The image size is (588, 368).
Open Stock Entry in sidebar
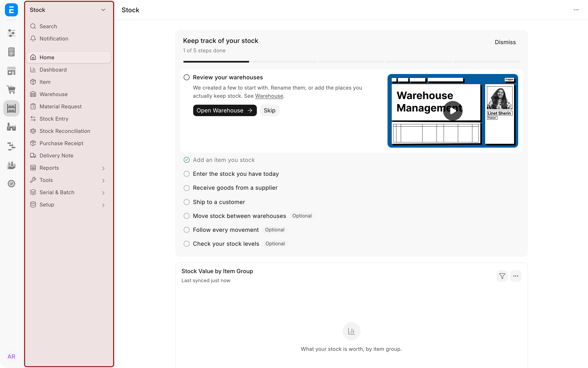[x=69, y=119]
